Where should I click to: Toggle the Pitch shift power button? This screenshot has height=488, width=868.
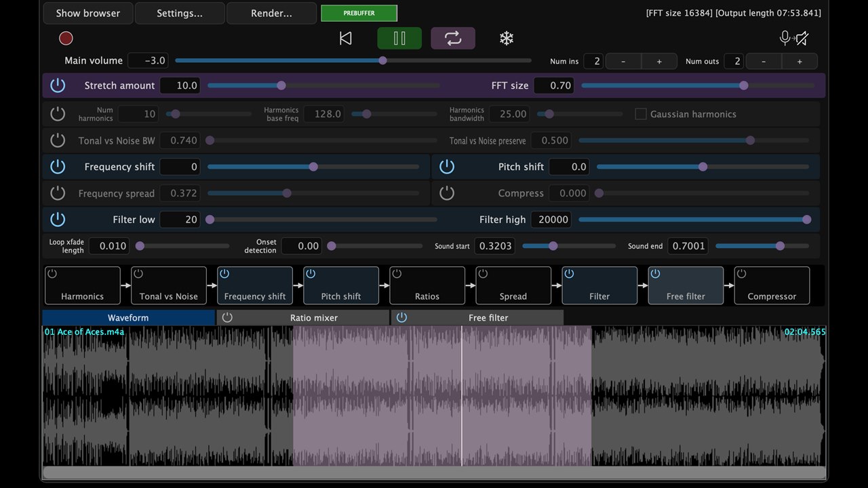[x=447, y=167]
